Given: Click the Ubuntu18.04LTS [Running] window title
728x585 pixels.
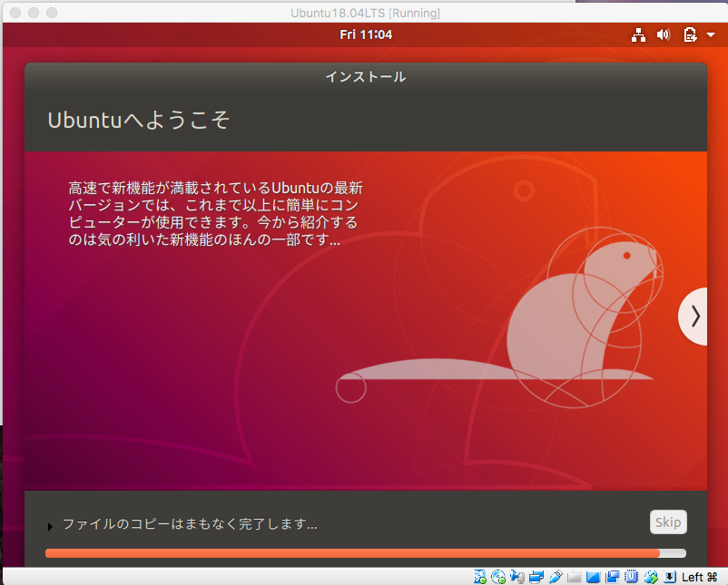Looking at the screenshot, I should pyautogui.click(x=366, y=13).
